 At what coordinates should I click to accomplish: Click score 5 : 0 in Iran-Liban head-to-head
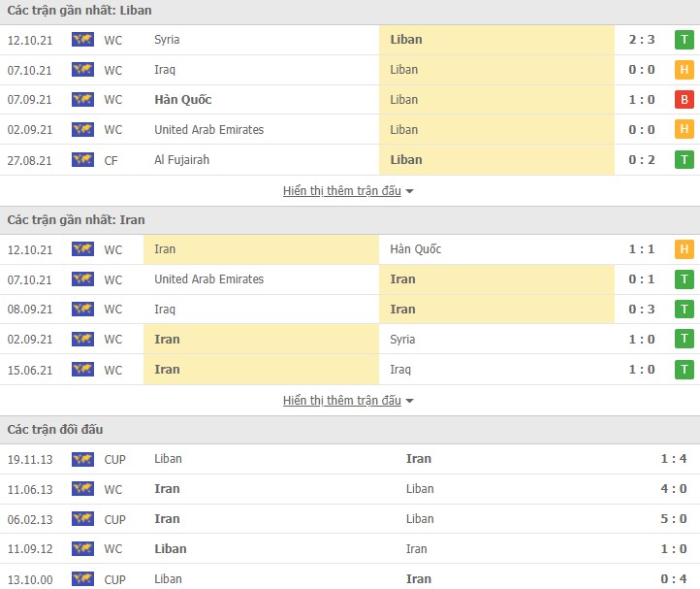(674, 519)
